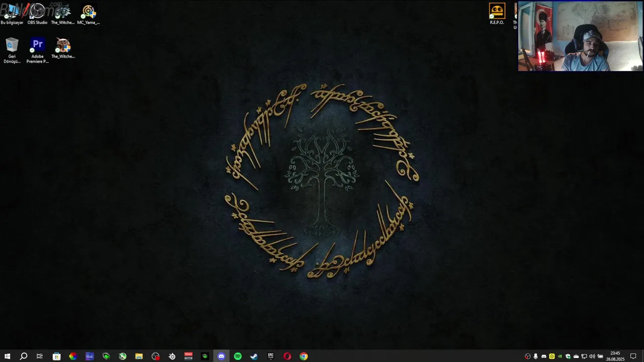Open the NVIDIA app from the taskbar
Image resolution: width=644 pixels, height=362 pixels.
coord(205,356)
